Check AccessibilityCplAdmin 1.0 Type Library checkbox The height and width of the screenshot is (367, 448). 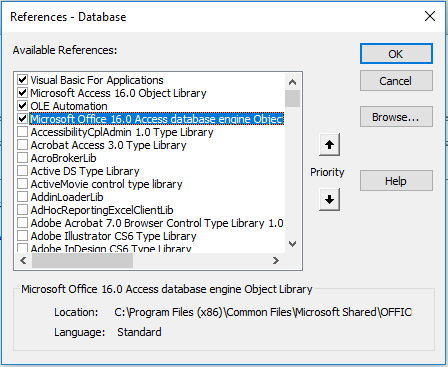coord(22,132)
